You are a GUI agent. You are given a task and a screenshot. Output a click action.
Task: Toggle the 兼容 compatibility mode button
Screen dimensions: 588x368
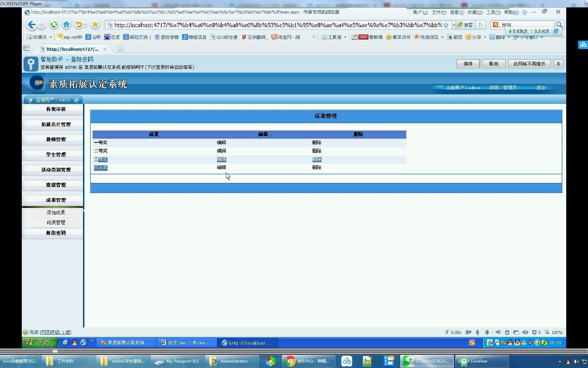465,25
